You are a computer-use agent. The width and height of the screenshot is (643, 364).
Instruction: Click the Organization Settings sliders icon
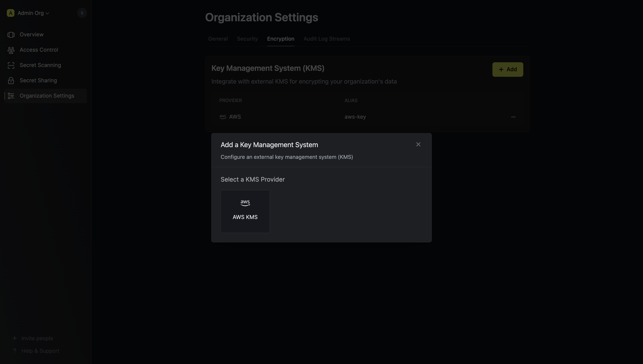coord(11,96)
